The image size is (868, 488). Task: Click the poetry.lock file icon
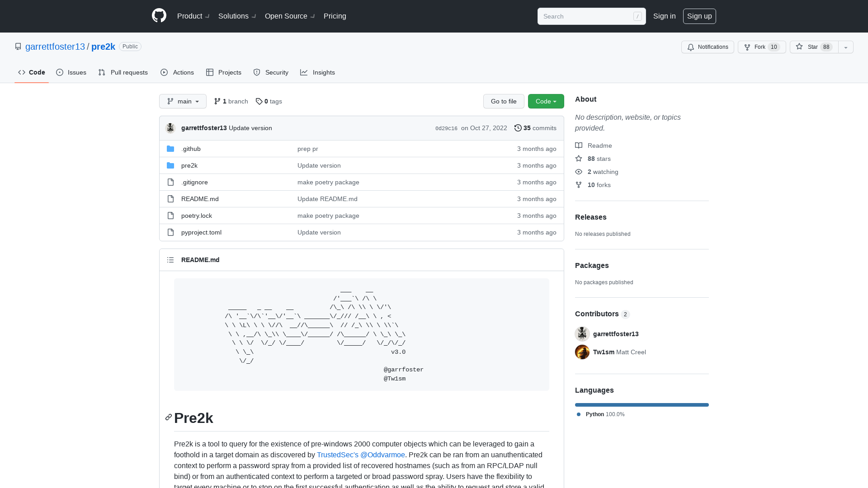click(170, 216)
